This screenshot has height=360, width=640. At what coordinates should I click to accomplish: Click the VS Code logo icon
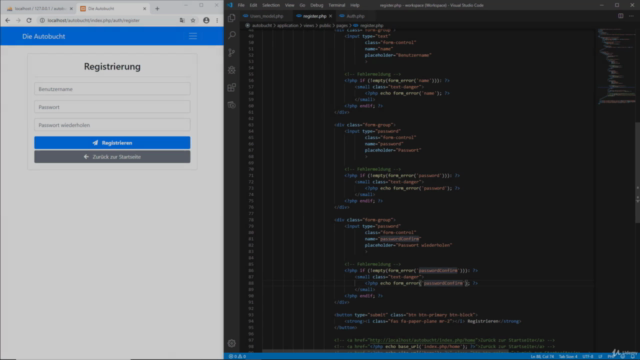230,5
